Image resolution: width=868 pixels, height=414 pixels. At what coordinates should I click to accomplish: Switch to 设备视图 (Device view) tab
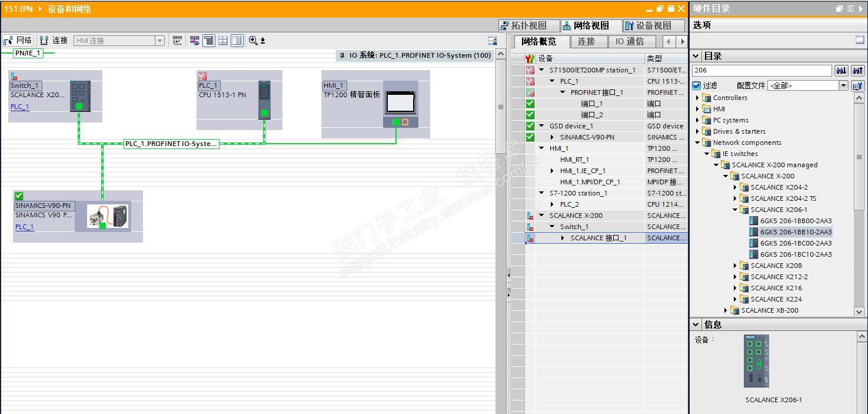[653, 25]
